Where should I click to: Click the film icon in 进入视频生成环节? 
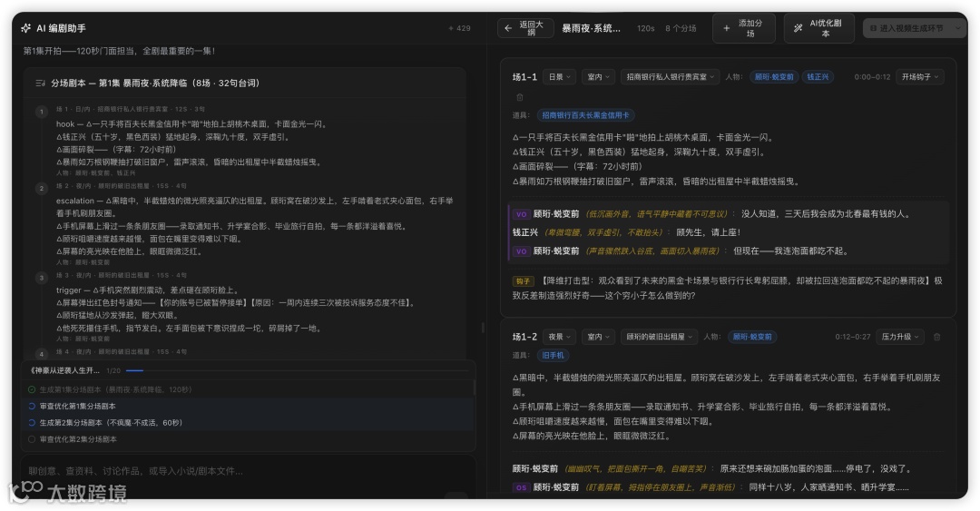873,28
